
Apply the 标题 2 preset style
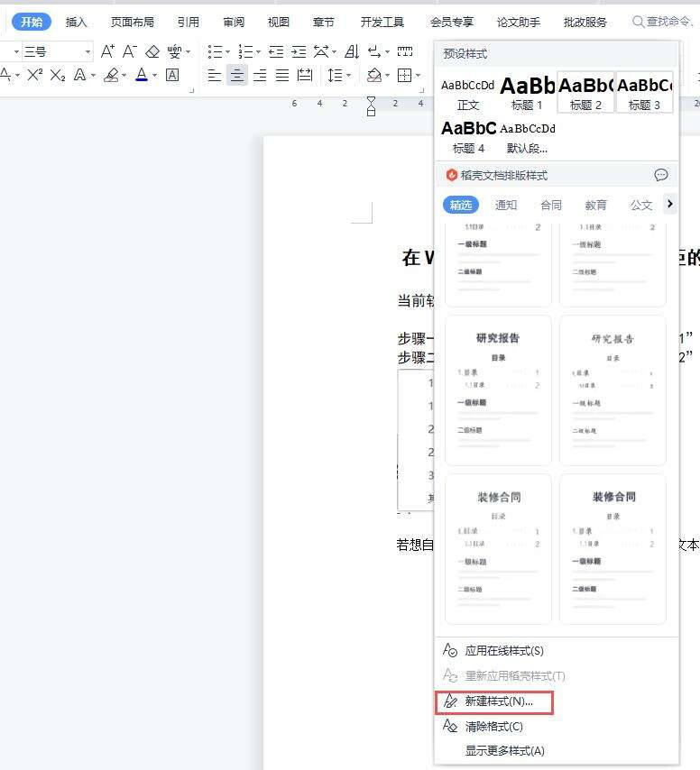[585, 94]
